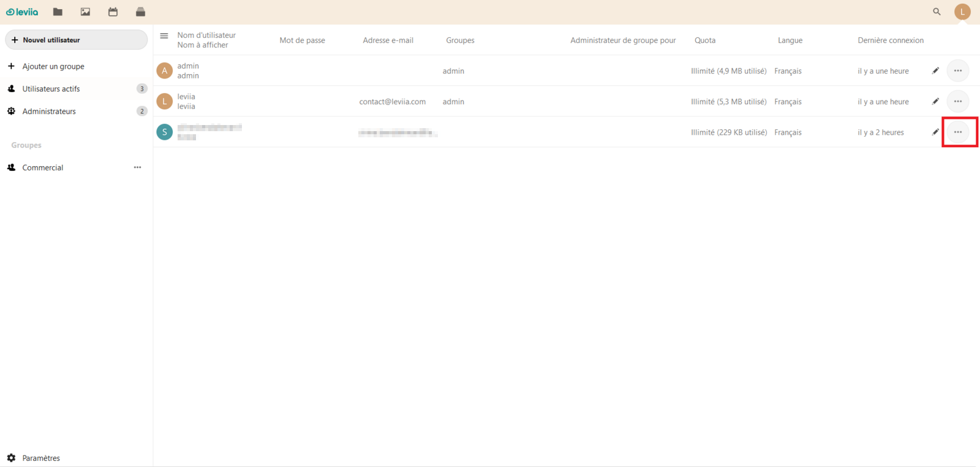
Task: Click the search magnifier icon
Action: 937,12
